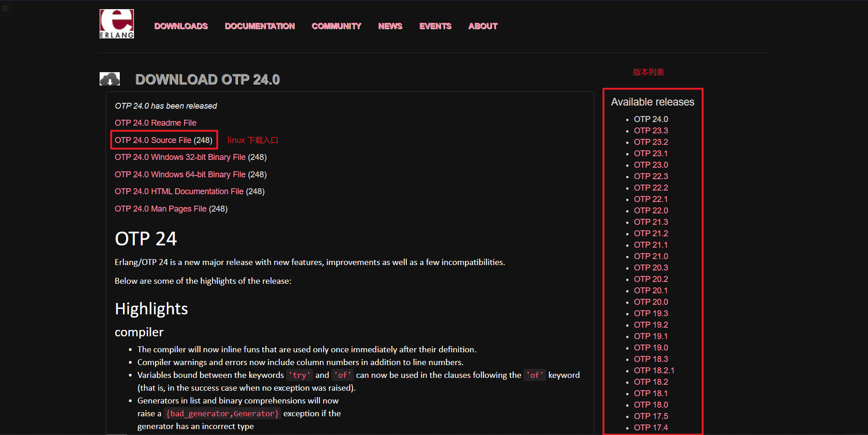
Task: Select OTP 19.0 release
Action: pos(651,348)
